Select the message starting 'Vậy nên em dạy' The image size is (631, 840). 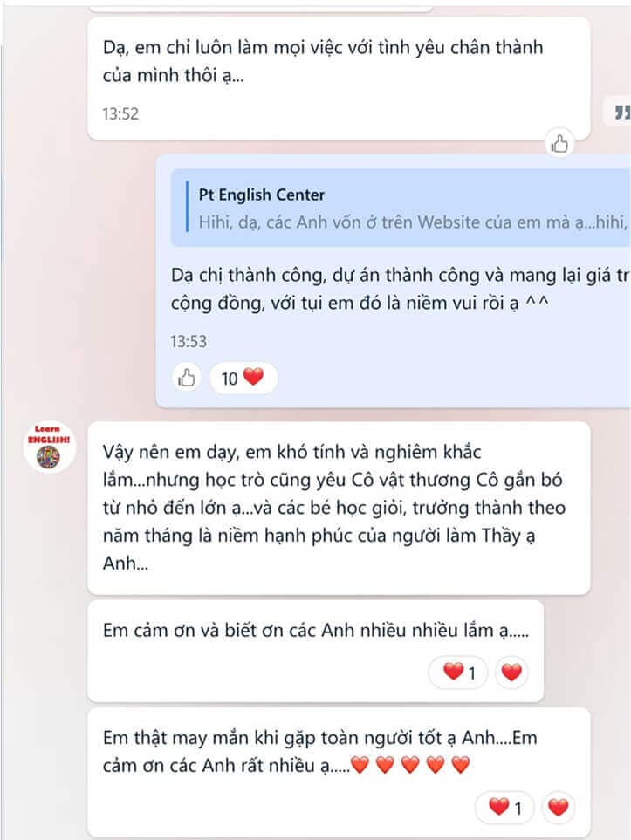(x=339, y=508)
